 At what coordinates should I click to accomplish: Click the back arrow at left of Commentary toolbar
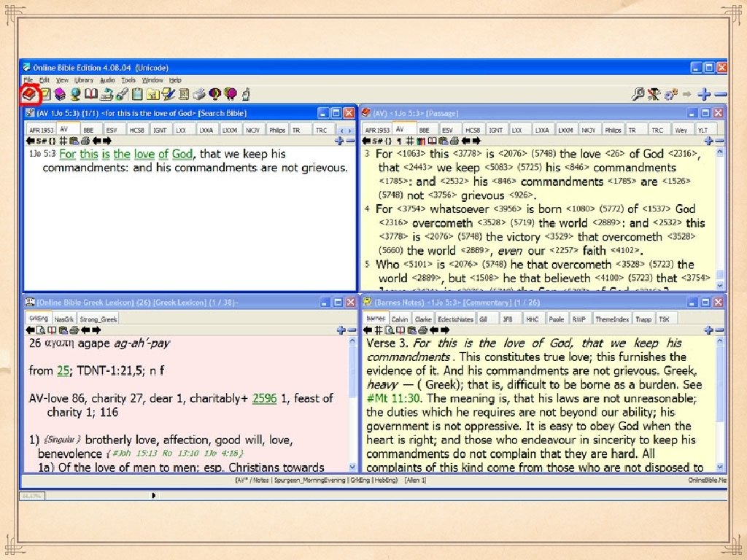click(368, 330)
